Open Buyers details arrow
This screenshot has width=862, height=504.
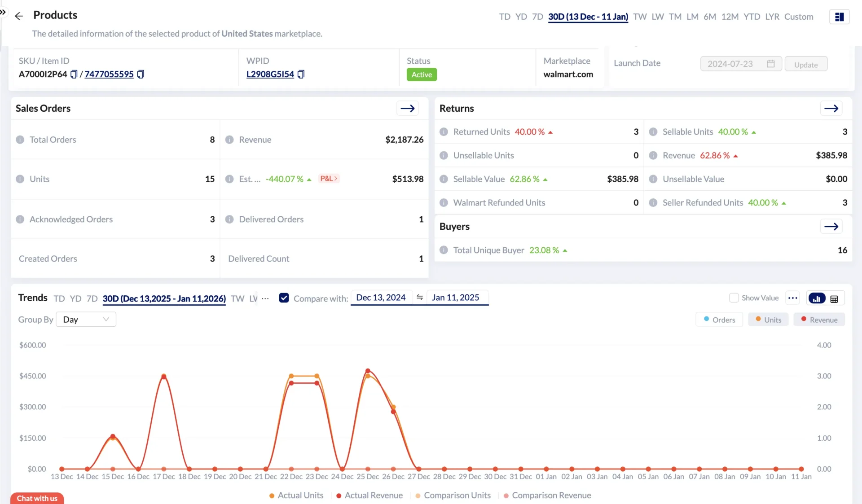pos(831,226)
